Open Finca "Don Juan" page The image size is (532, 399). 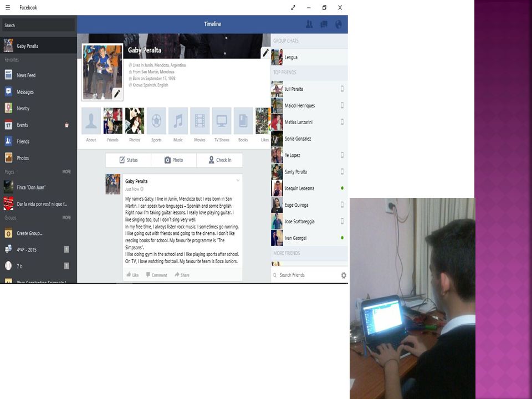point(38,187)
